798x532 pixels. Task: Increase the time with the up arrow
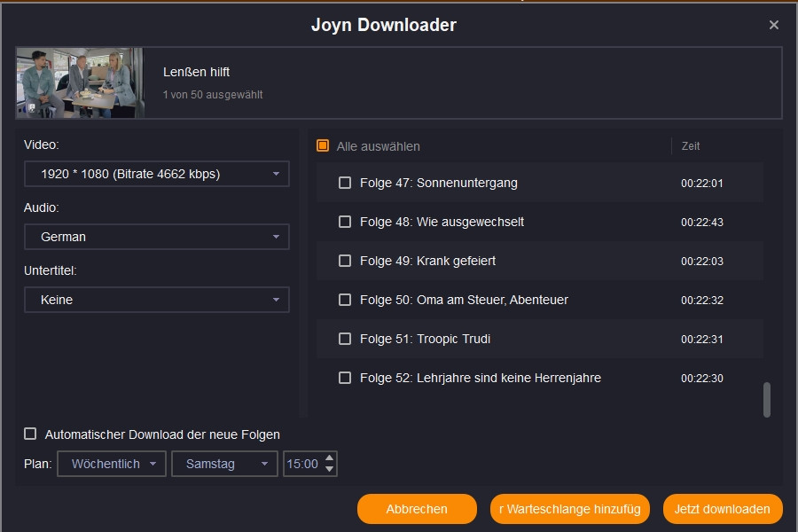pyautogui.click(x=330, y=458)
